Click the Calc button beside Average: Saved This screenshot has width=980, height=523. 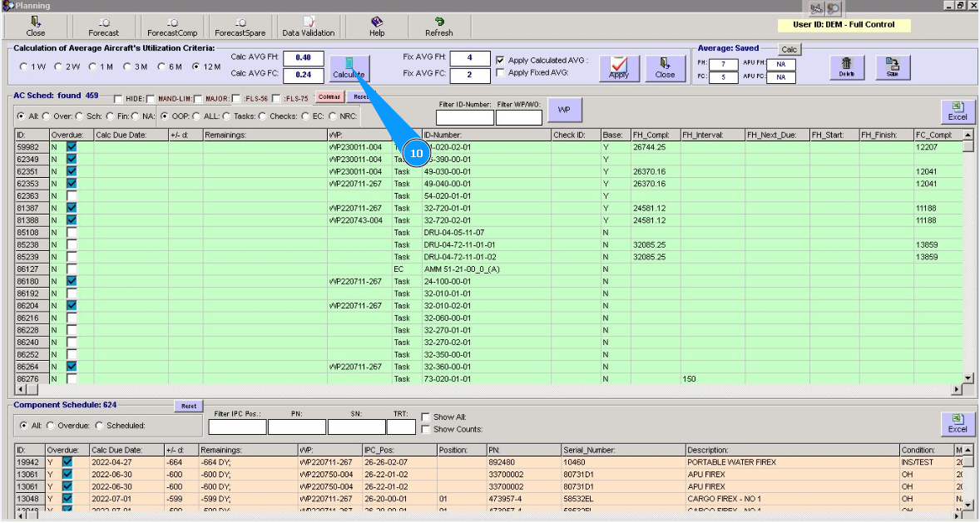(789, 50)
